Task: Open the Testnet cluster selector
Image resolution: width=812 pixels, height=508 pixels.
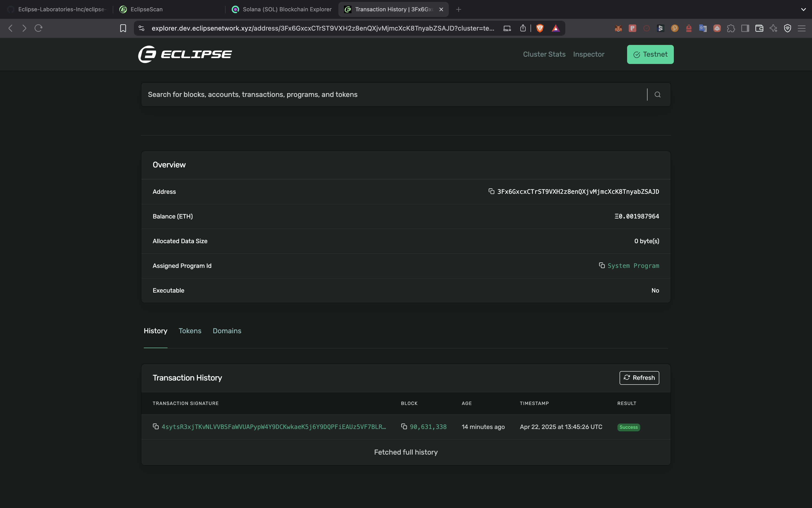Action: click(x=650, y=54)
